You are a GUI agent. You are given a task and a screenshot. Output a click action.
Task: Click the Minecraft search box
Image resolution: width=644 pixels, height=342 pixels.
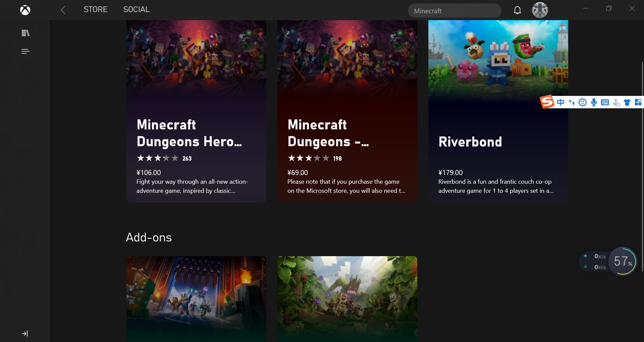point(454,11)
